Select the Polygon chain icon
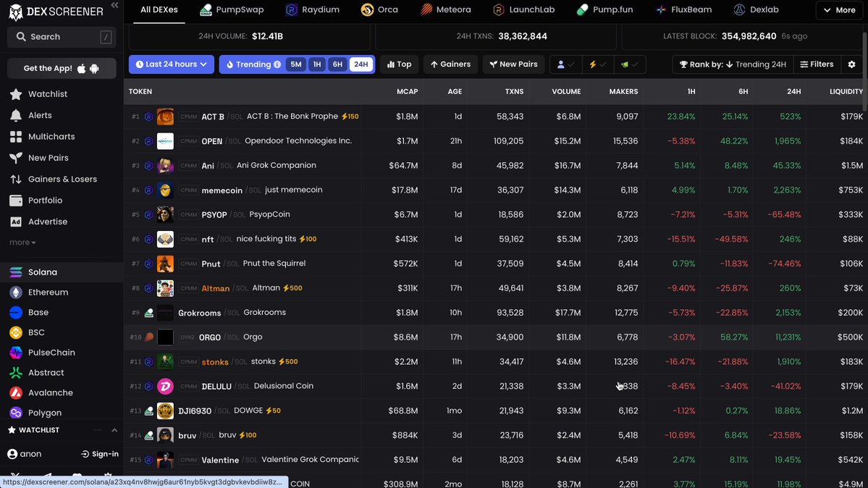 [16, 413]
